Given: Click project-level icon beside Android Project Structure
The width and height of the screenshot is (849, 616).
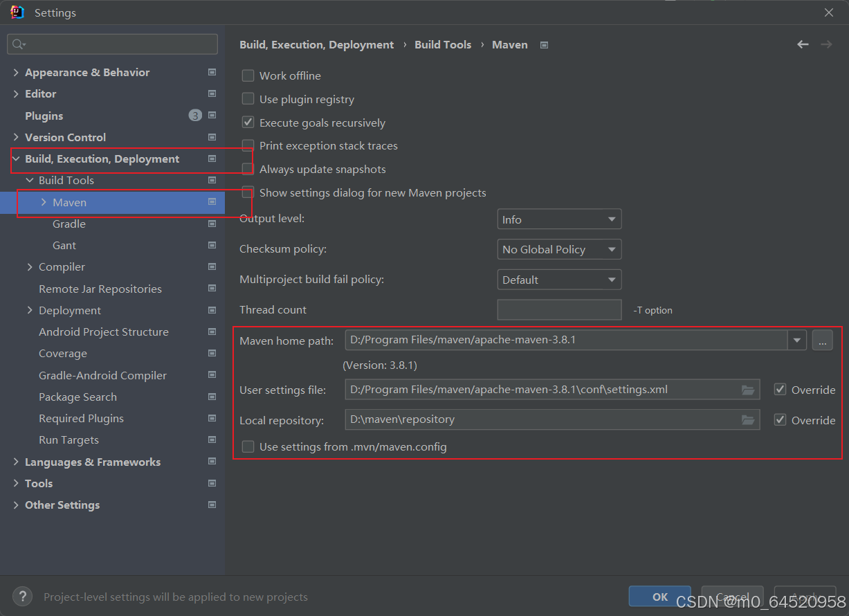Looking at the screenshot, I should pyautogui.click(x=212, y=332).
